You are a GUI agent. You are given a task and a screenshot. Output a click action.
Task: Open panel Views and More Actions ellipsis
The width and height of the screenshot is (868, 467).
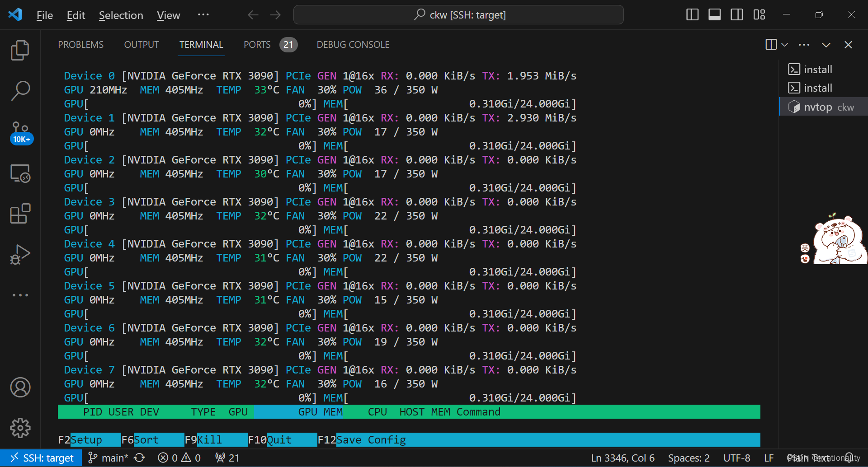point(804,45)
